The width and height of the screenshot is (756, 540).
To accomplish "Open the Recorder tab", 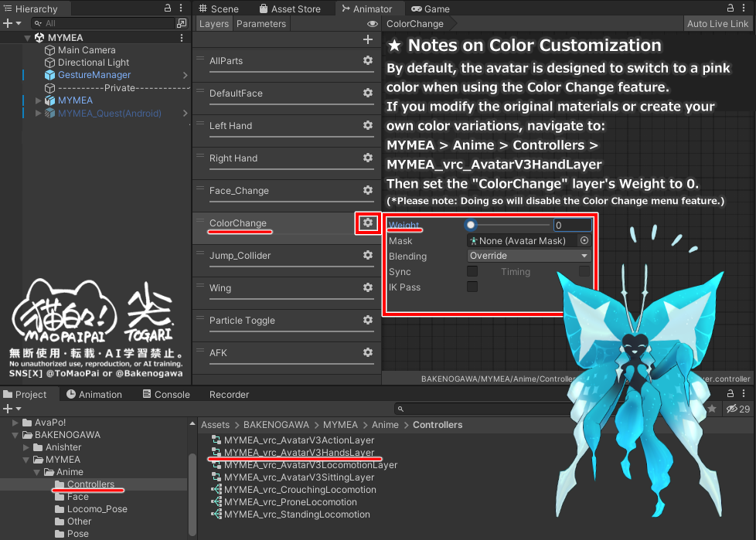I will point(229,394).
